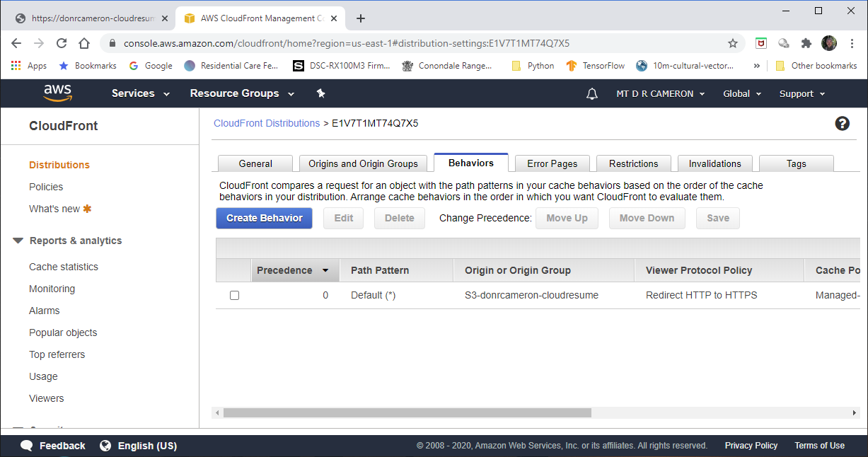The image size is (868, 457).
Task: Open the Terms of Use link
Action: [819, 446]
